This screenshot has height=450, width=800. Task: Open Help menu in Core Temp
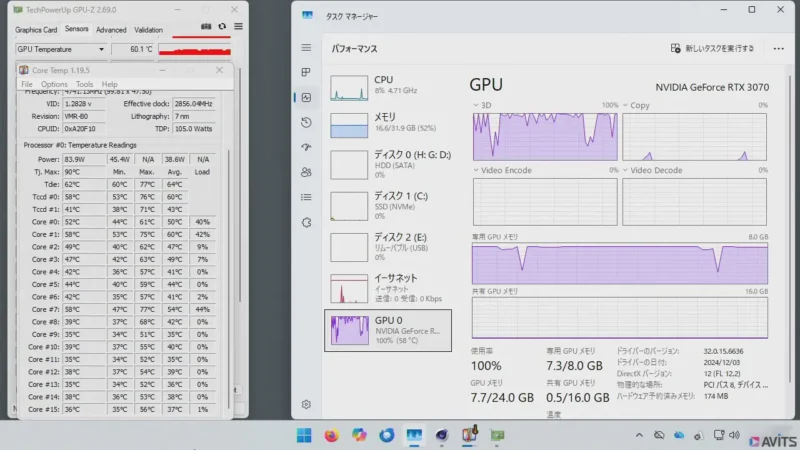tap(110, 84)
